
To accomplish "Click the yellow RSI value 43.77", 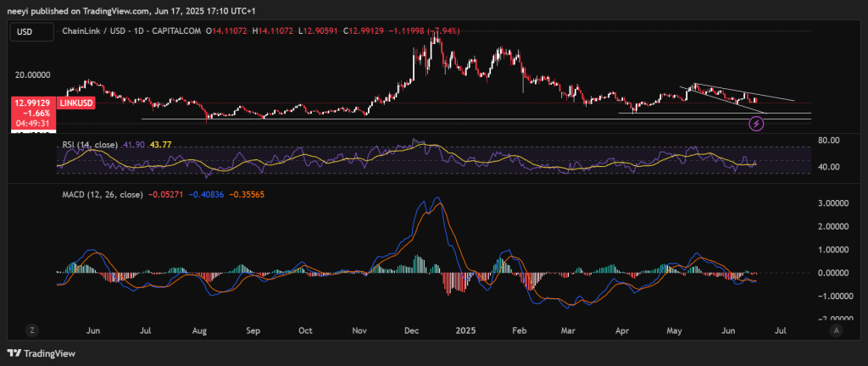I will 161,146.
